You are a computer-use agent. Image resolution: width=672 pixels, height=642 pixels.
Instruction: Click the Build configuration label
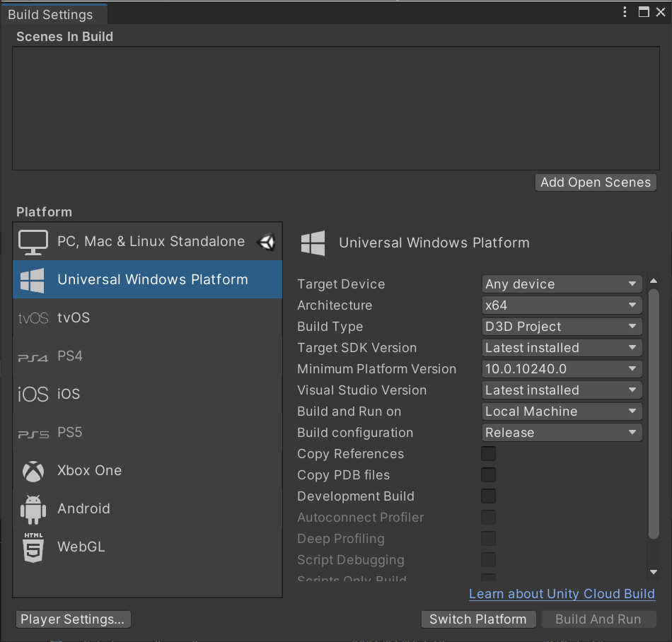click(355, 433)
